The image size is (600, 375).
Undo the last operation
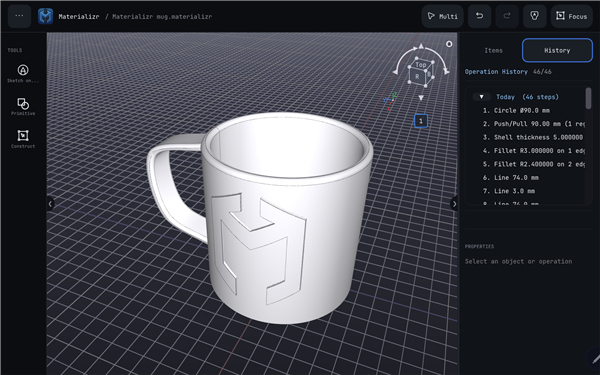[479, 16]
